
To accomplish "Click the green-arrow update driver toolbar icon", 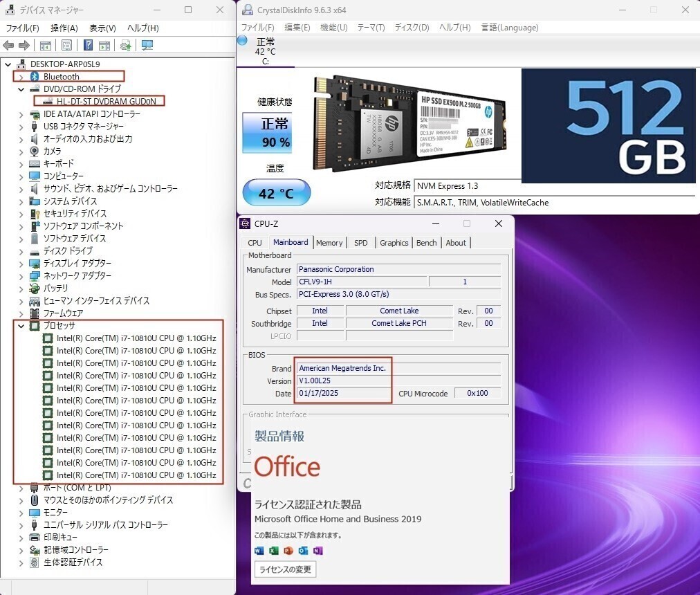I will 126,45.
